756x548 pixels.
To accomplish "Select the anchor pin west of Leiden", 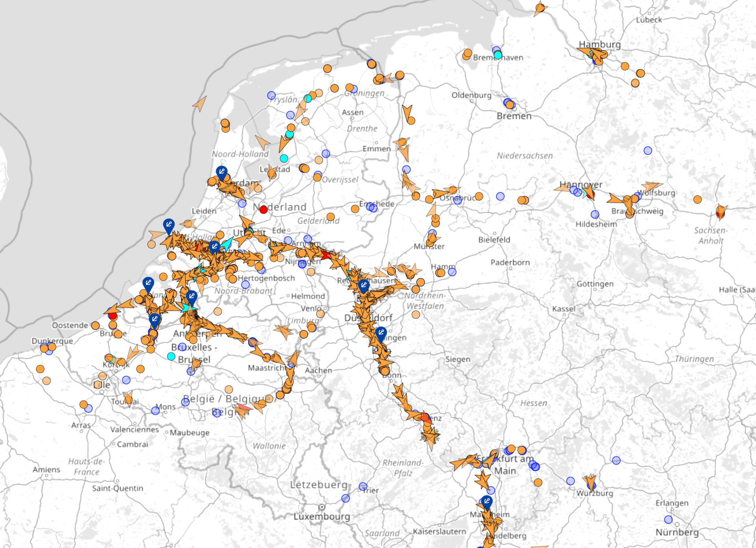I will click(x=169, y=226).
